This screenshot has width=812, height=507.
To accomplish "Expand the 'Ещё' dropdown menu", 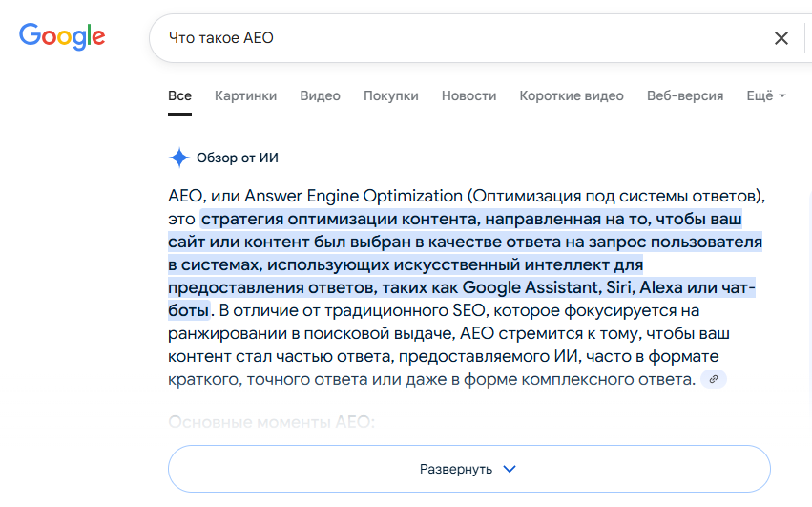I will [766, 95].
